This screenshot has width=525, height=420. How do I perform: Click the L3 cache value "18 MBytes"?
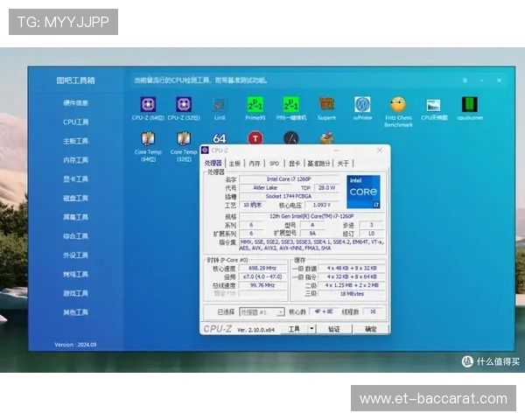coord(352,294)
